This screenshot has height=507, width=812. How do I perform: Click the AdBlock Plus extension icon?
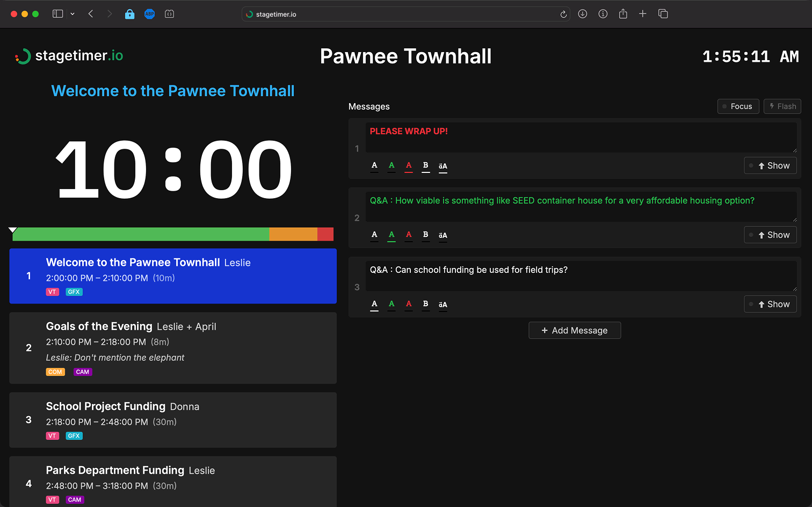click(149, 14)
